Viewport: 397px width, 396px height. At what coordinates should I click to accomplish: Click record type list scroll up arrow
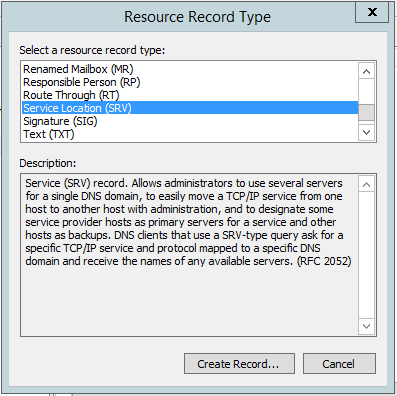click(x=366, y=71)
